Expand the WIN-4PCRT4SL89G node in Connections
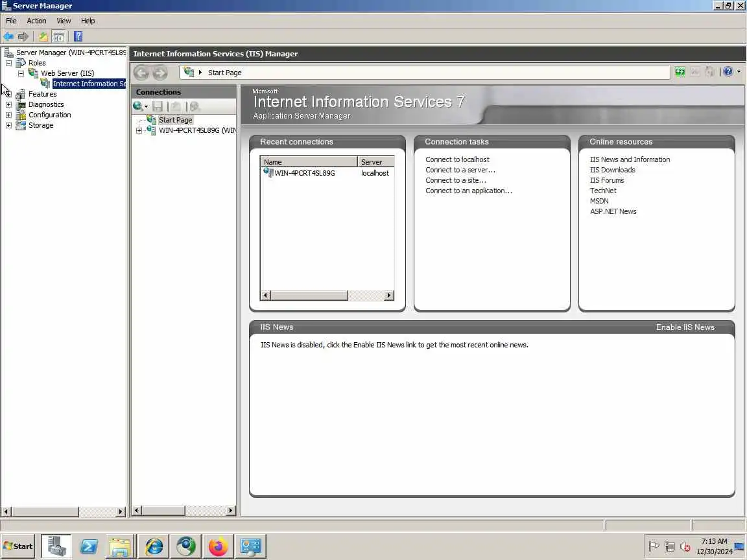 pos(139,130)
